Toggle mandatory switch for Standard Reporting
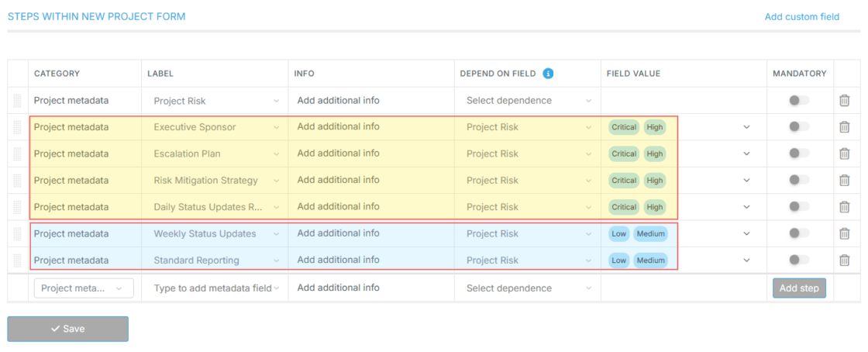 [798, 261]
